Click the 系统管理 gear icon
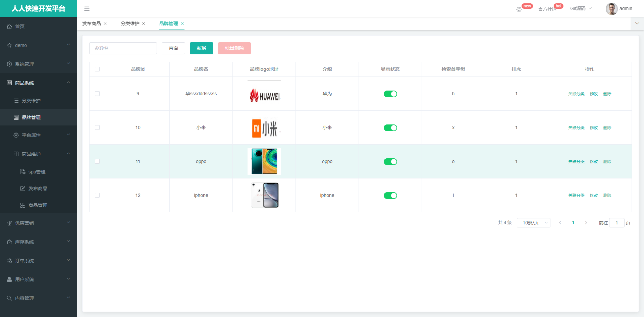The height and width of the screenshot is (317, 644). coord(9,64)
